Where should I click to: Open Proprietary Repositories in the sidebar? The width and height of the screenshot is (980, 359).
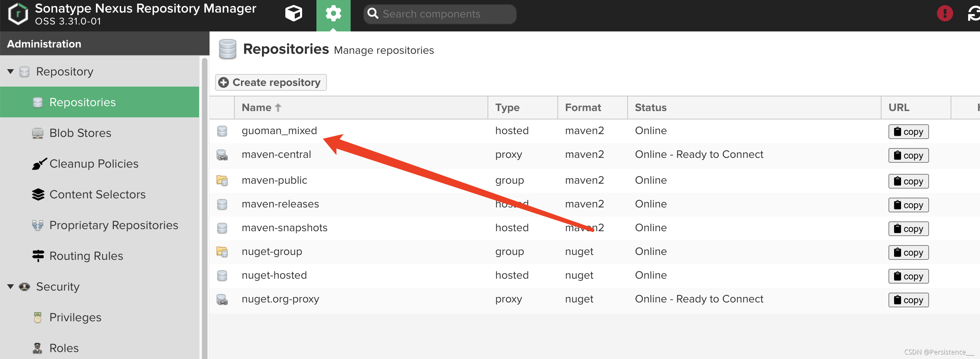99,225
